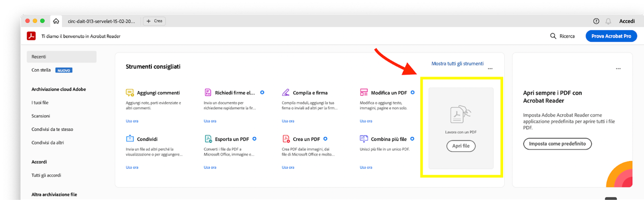This screenshot has width=644, height=200.
Task: Open Tutti gli accordi
Action: 46,175
